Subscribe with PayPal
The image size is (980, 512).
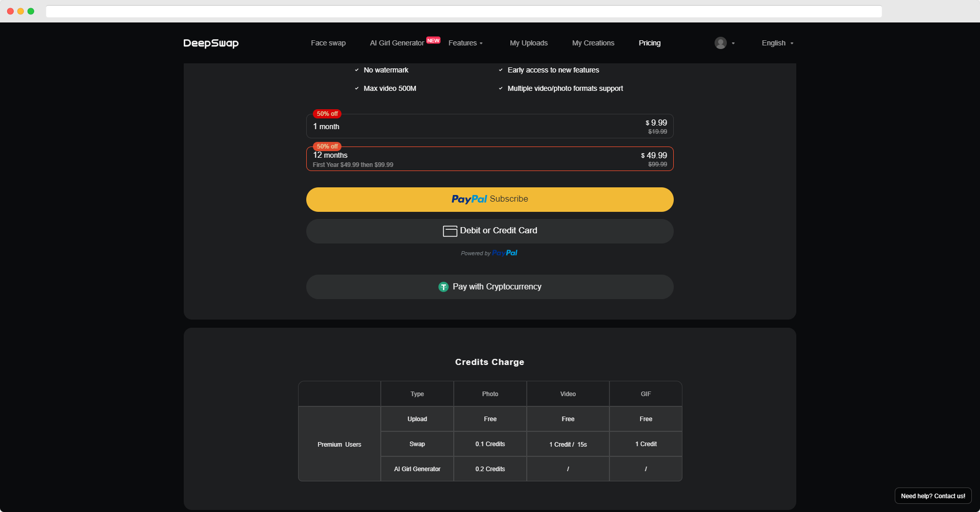tap(489, 199)
